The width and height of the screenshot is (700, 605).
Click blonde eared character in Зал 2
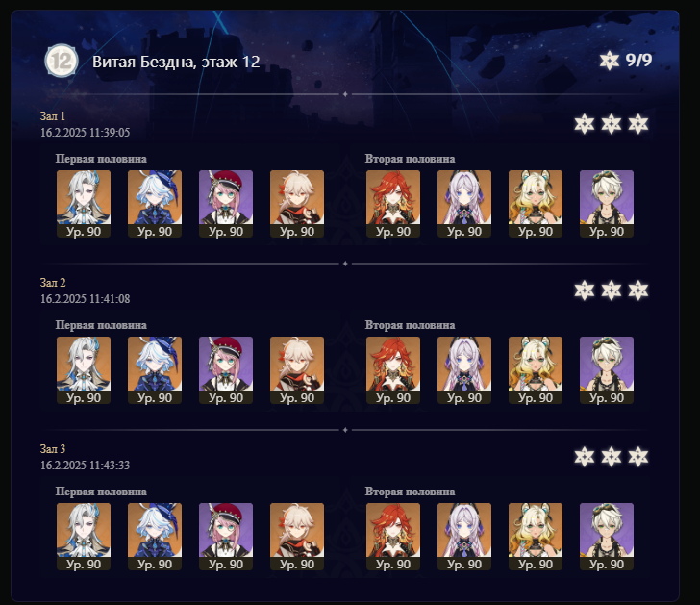point(536,370)
